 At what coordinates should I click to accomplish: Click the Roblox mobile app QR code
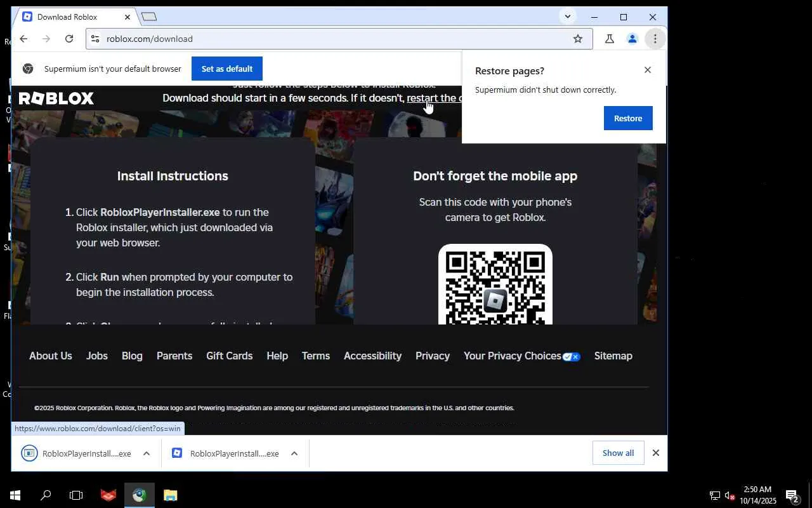tap(495, 284)
